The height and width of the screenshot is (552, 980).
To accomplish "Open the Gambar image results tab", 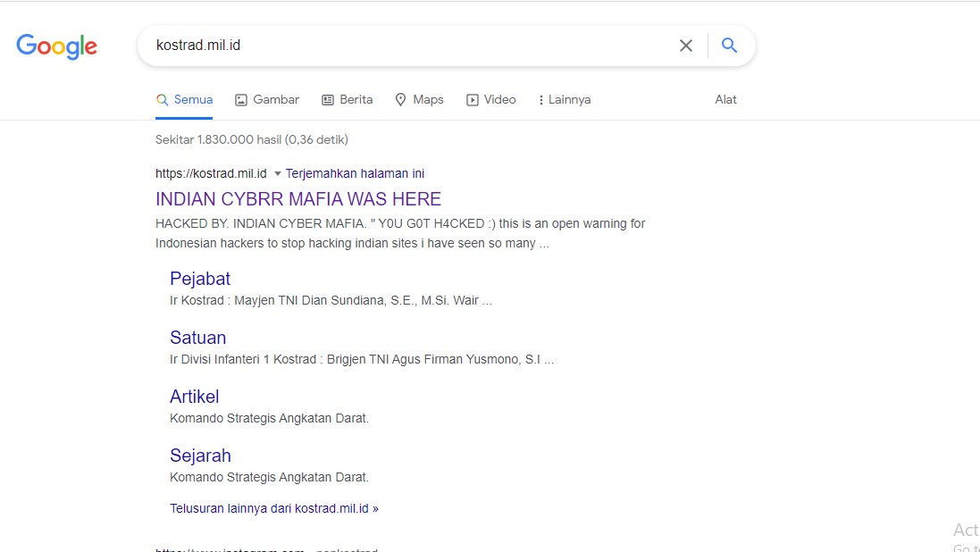I will click(267, 100).
